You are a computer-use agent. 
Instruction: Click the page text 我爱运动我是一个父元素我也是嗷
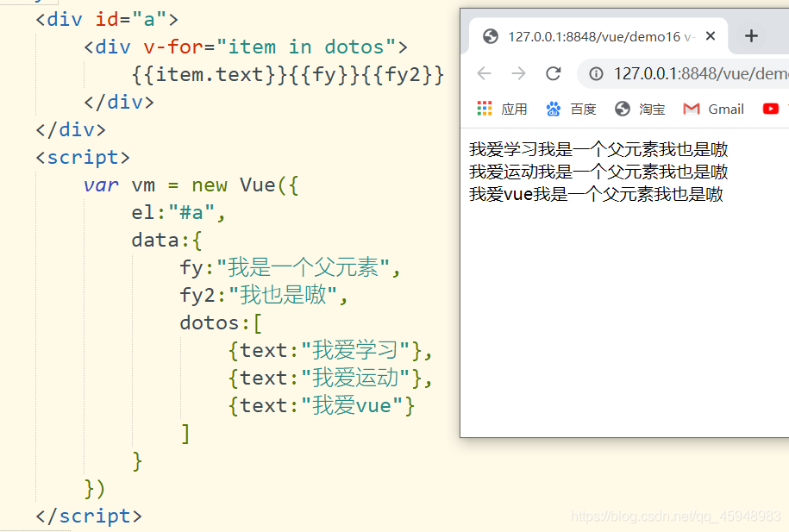598,172
